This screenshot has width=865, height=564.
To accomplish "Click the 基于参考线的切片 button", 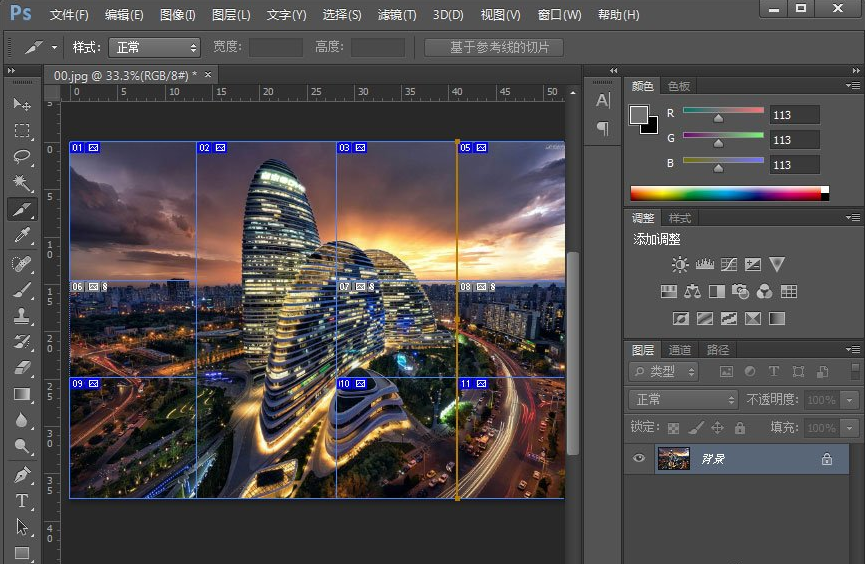I will (494, 48).
